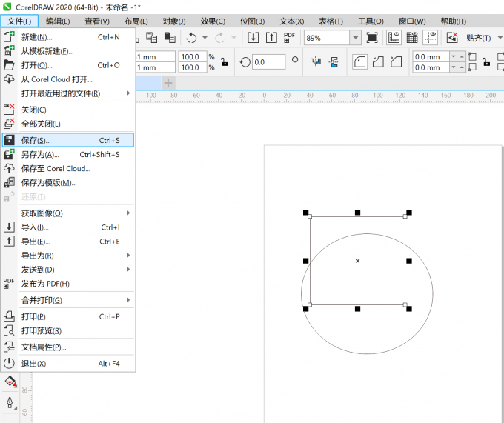Select the Smart Fill tool in toolbox

pos(10,382)
